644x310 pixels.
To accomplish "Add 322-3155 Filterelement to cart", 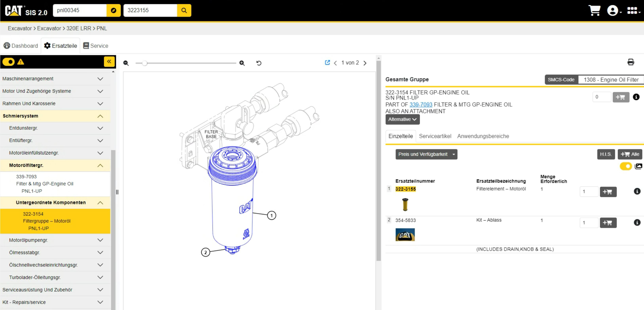I will [x=608, y=192].
